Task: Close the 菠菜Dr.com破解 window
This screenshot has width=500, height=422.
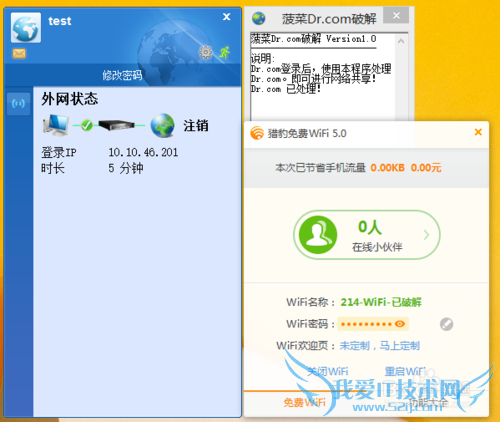Action: [x=396, y=15]
